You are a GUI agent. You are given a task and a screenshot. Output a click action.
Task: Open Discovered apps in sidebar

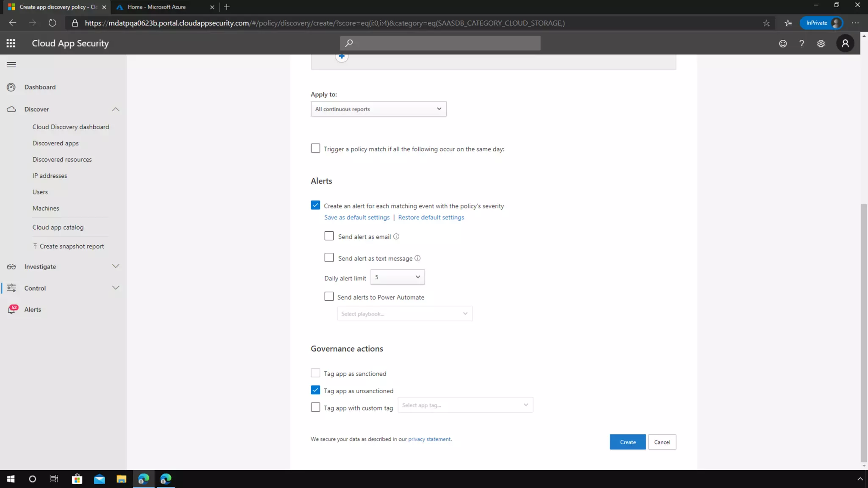[x=56, y=143]
